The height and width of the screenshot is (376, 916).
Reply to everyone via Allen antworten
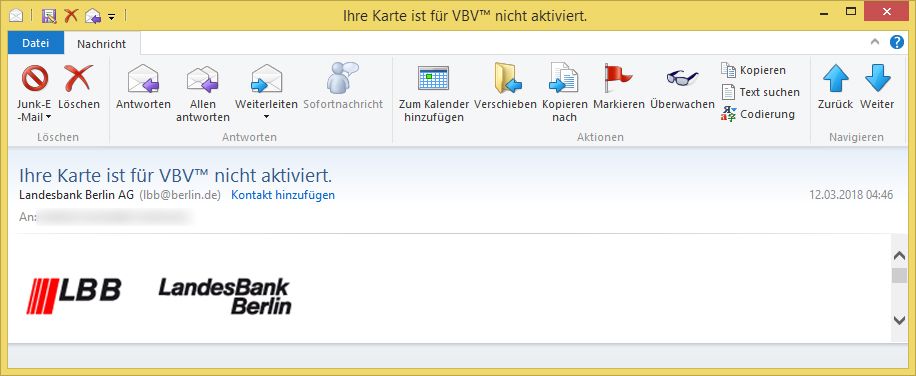click(x=203, y=79)
